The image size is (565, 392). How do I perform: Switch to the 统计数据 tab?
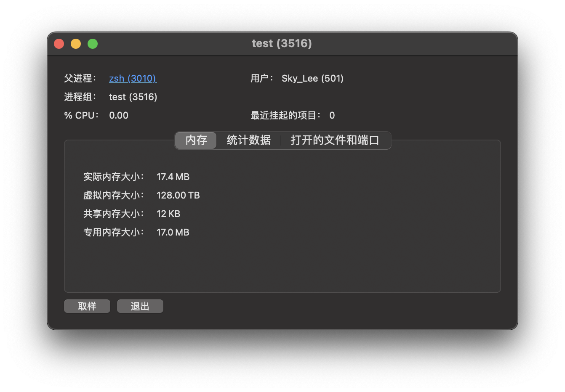click(248, 140)
